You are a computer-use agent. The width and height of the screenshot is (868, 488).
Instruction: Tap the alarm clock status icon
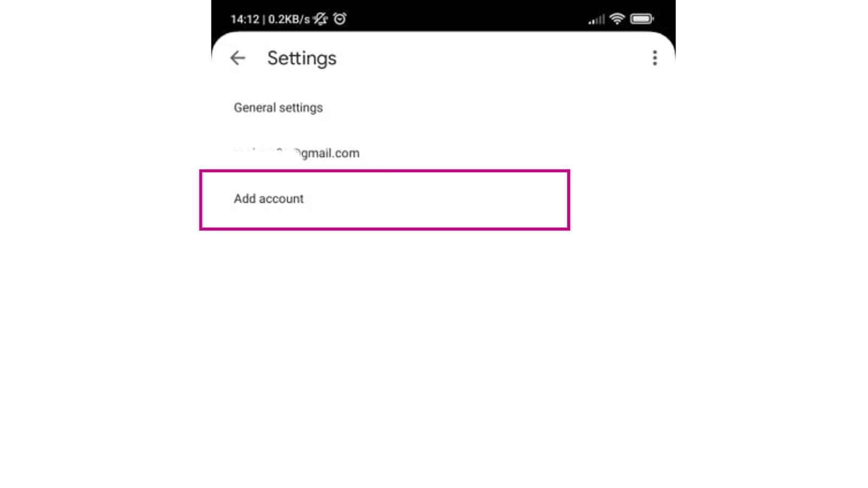(x=340, y=19)
